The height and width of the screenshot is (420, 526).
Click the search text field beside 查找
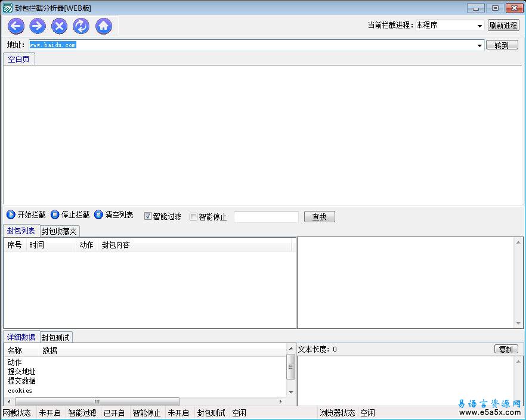click(x=266, y=216)
